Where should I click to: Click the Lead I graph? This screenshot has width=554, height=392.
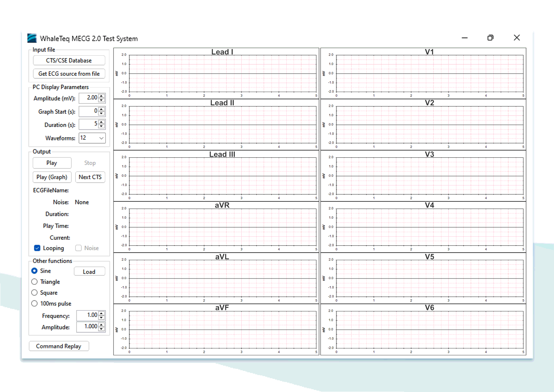[x=216, y=73]
